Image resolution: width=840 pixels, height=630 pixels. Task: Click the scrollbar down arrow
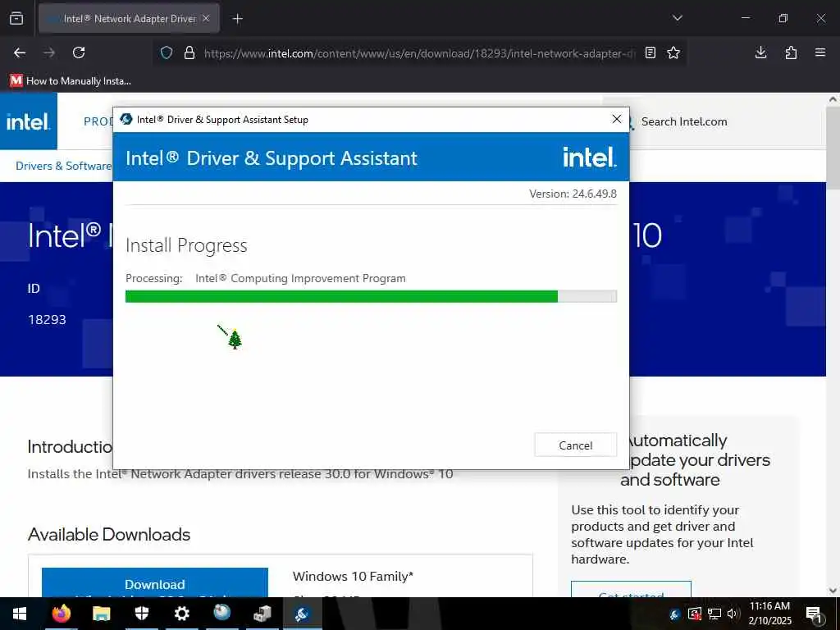[833, 591]
